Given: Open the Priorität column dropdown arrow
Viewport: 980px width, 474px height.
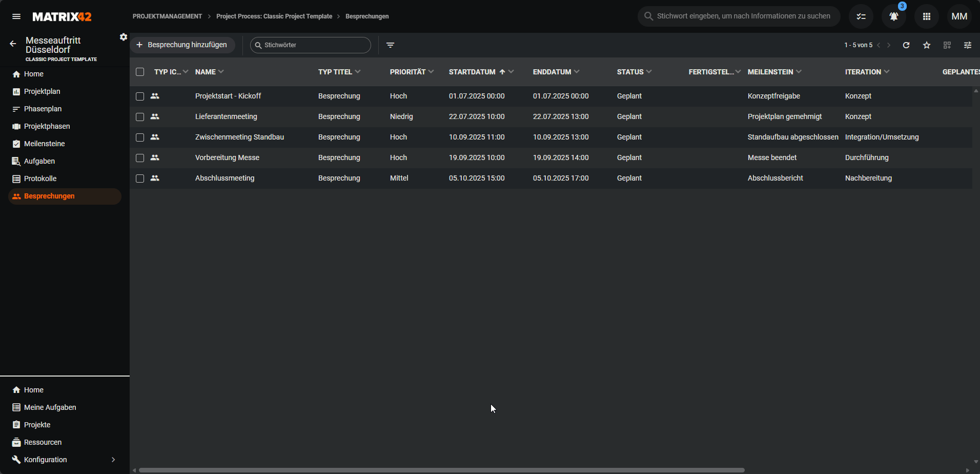Looking at the screenshot, I should (x=431, y=72).
